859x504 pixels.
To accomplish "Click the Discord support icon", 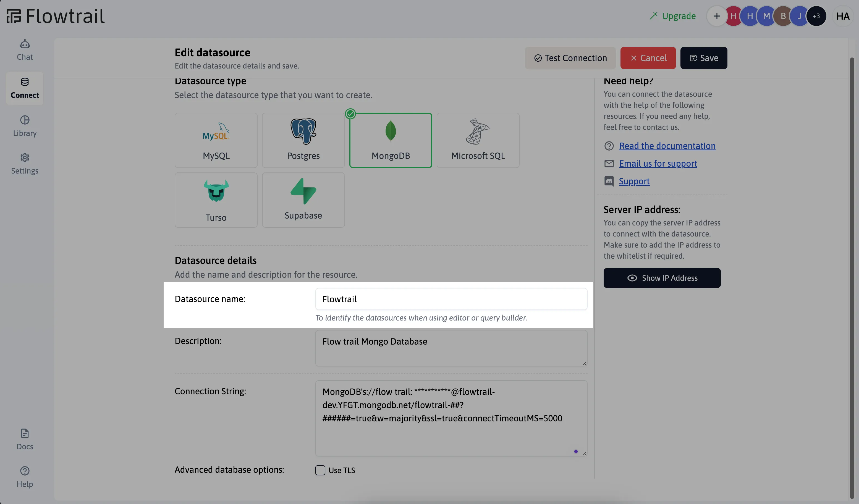I will point(609,181).
